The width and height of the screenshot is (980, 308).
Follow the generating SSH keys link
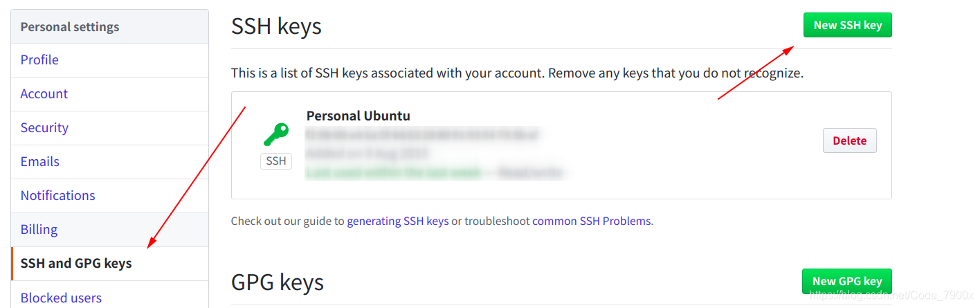[x=398, y=221]
